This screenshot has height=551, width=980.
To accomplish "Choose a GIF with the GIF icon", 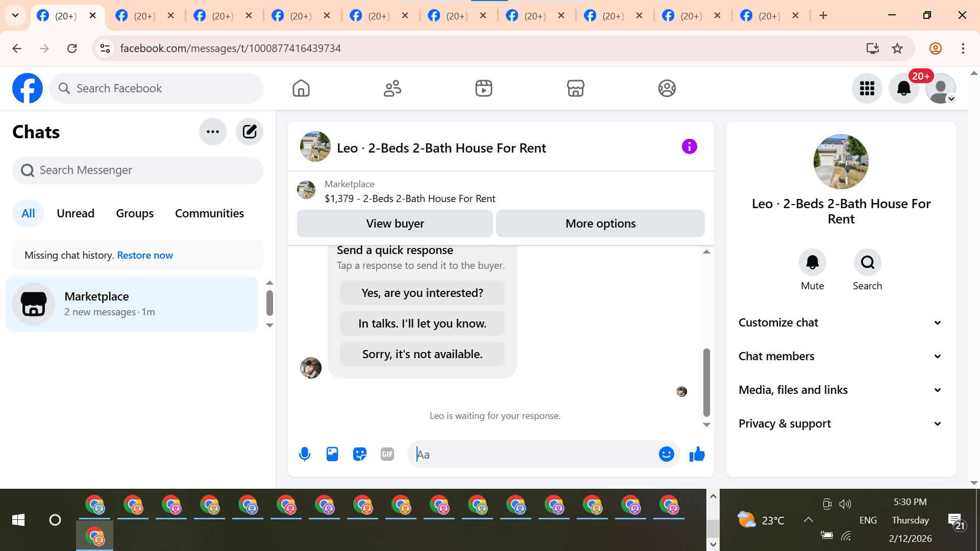I will pyautogui.click(x=387, y=454).
